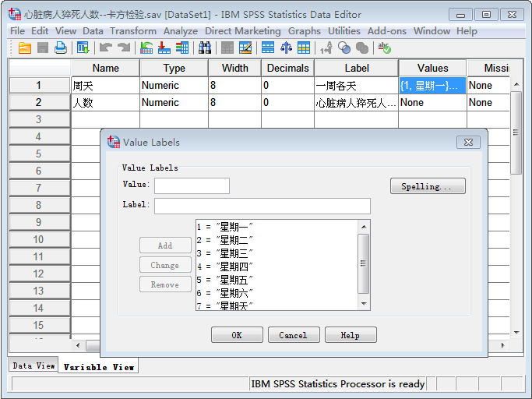The width and height of the screenshot is (532, 399).
Task: Click the Value Labels toolbar icon
Action: pyautogui.click(x=326, y=48)
